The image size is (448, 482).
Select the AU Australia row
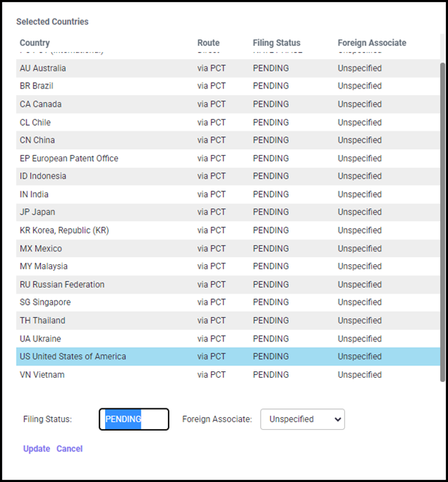pos(43,69)
